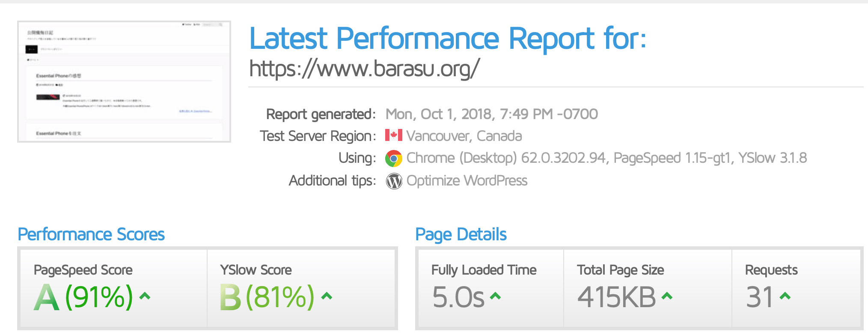Select the PageSpeed Score A grade
Image resolution: width=868 pixels, height=335 pixels.
pos(46,297)
